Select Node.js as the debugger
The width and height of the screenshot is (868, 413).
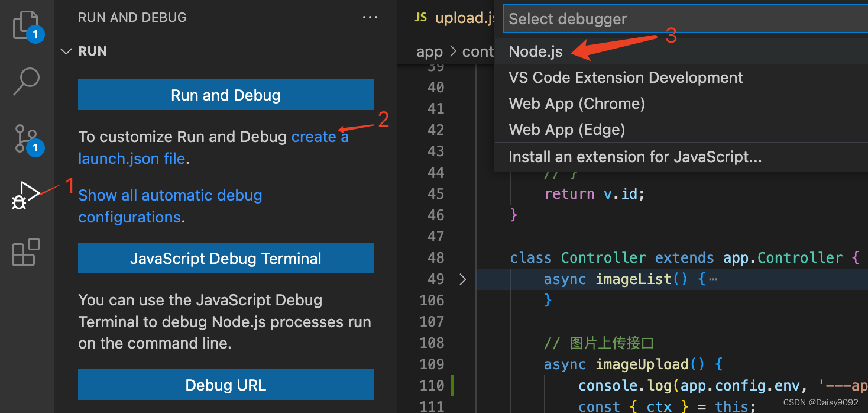536,51
